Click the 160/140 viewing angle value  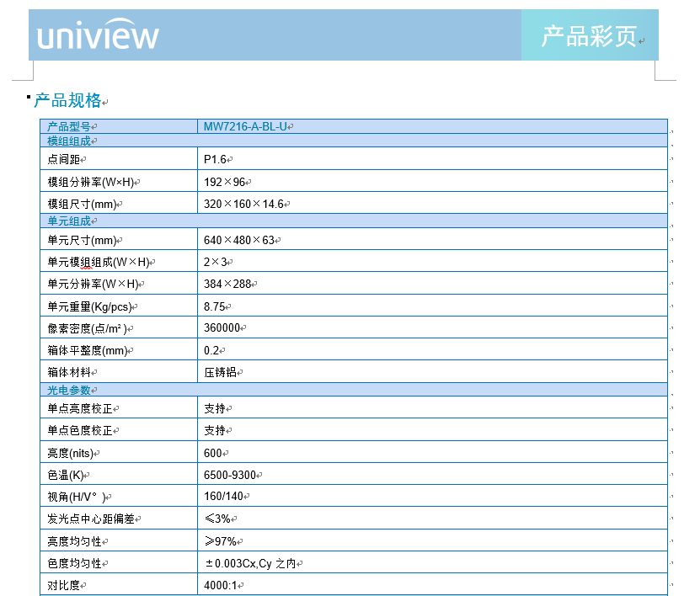(223, 497)
